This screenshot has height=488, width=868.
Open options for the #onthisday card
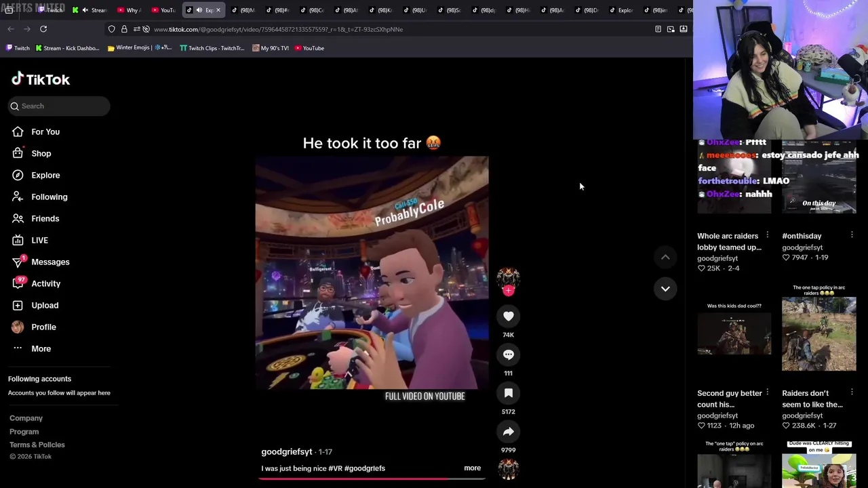tap(852, 235)
